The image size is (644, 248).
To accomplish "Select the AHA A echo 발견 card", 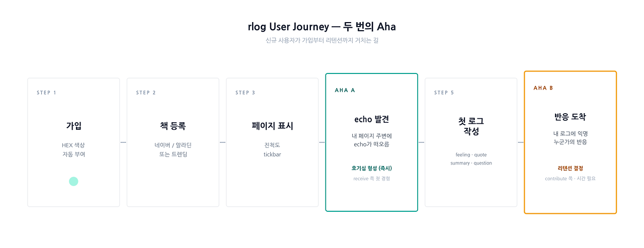I will click(372, 142).
